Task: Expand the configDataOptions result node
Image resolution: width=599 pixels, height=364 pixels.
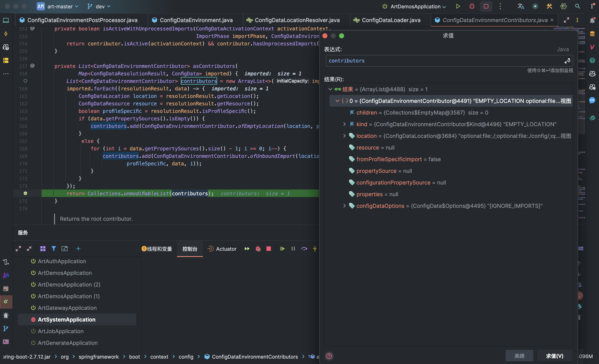Action: [344, 206]
